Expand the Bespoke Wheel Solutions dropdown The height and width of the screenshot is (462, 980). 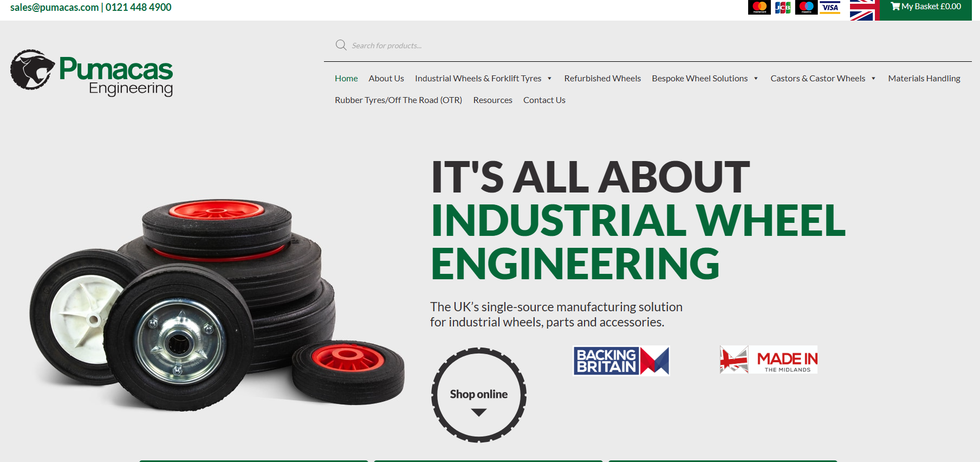pyautogui.click(x=756, y=79)
